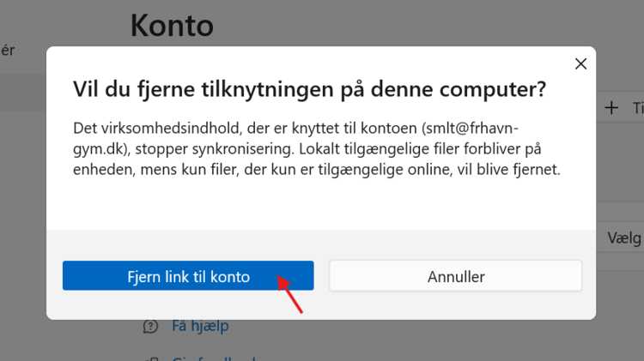Click the Konto page heading
Screen dimensions: 644x361
pyautogui.click(x=172, y=24)
